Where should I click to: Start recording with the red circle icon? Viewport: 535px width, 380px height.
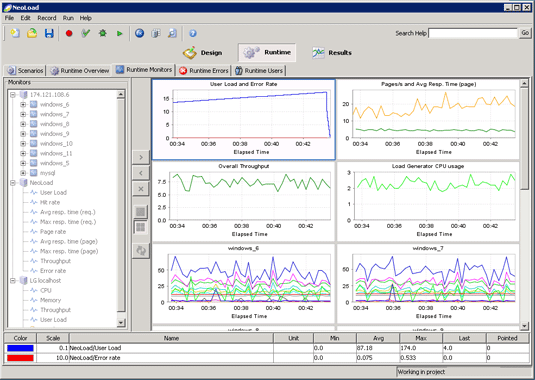[x=69, y=33]
